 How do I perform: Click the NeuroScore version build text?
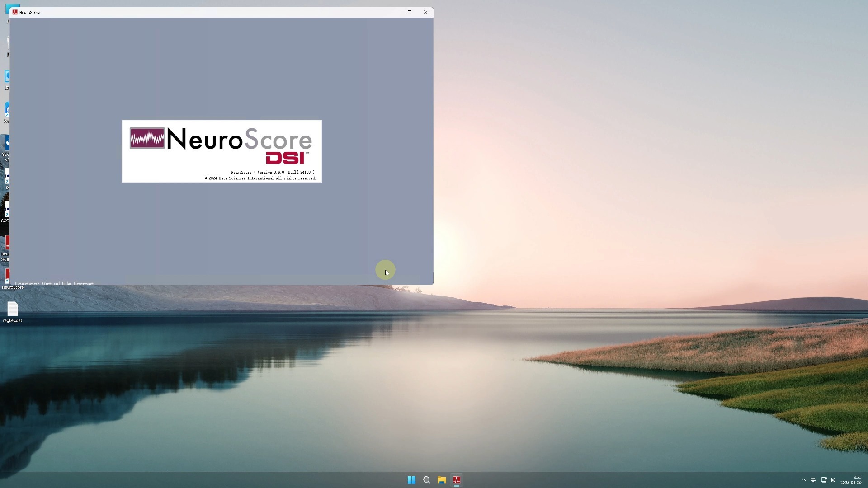[273, 172]
